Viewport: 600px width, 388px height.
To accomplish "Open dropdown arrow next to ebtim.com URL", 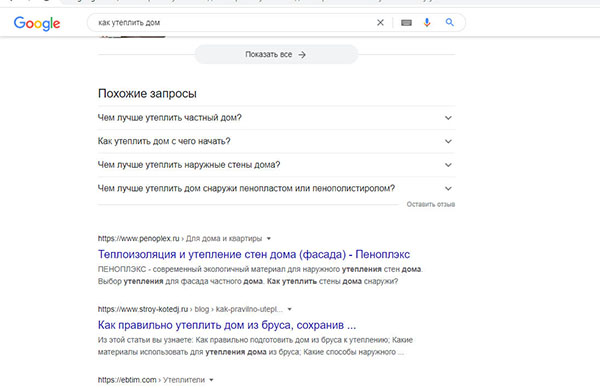I will (211, 380).
